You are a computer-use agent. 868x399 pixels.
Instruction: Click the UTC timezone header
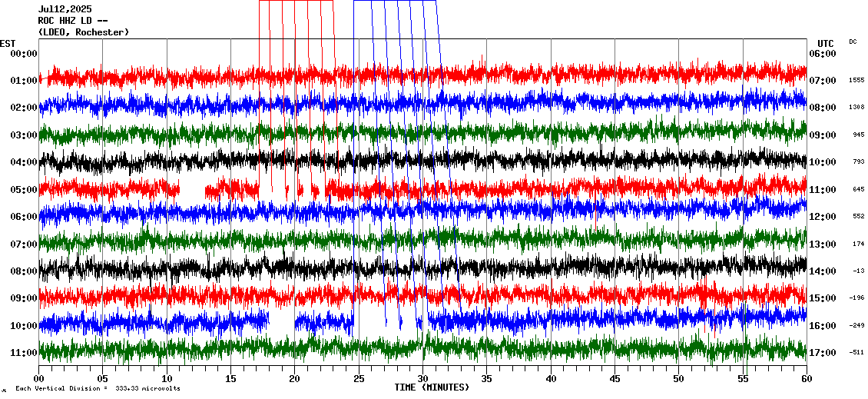pos(826,43)
